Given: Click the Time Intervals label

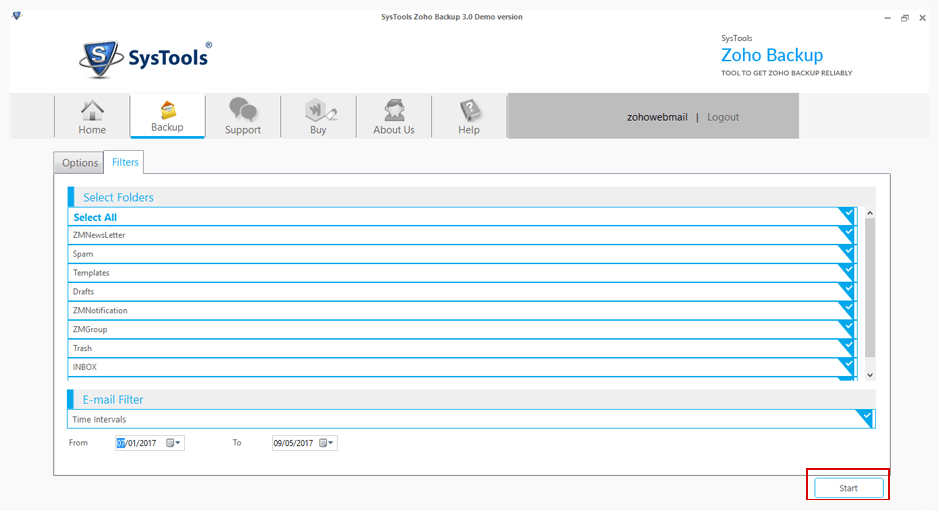Looking at the screenshot, I should pyautogui.click(x=99, y=419).
